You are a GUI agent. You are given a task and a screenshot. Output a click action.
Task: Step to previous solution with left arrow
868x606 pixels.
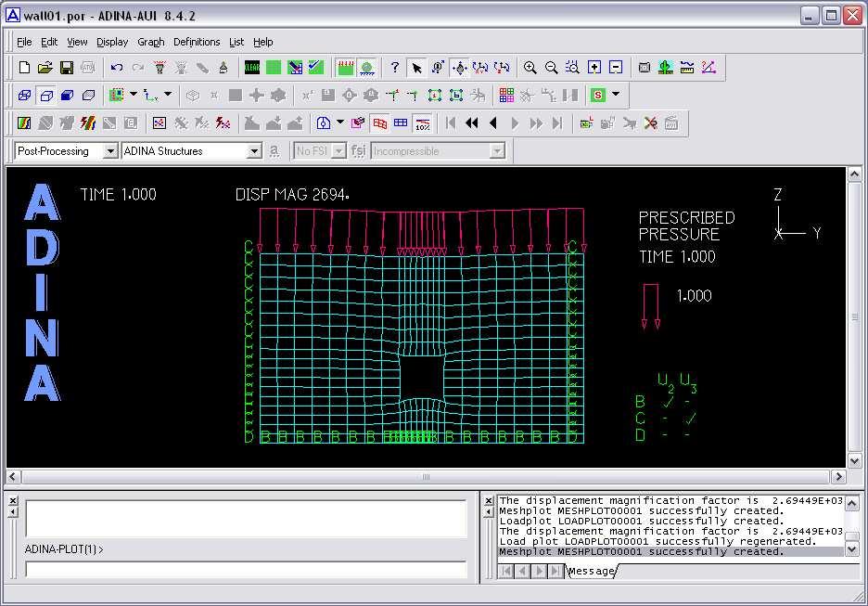pos(493,123)
